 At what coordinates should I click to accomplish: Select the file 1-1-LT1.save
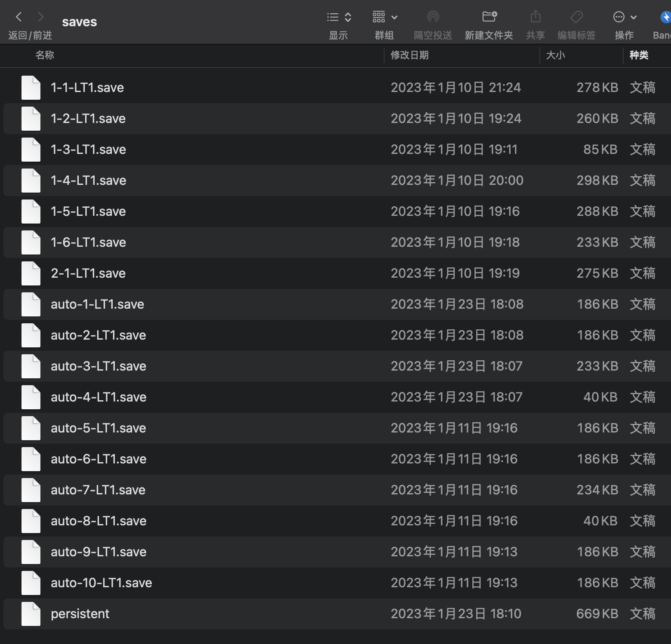(87, 88)
